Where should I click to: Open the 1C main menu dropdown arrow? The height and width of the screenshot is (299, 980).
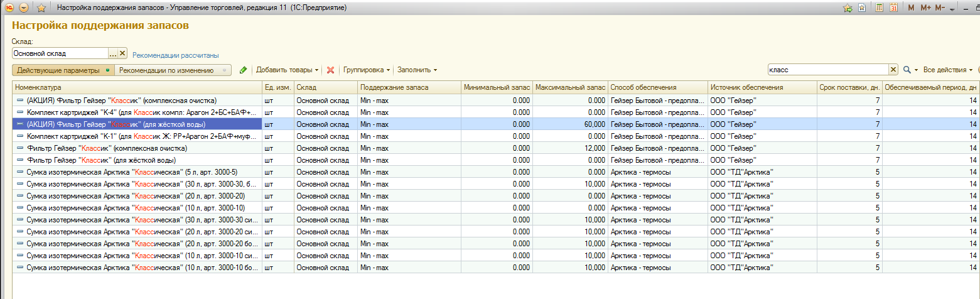(24, 8)
